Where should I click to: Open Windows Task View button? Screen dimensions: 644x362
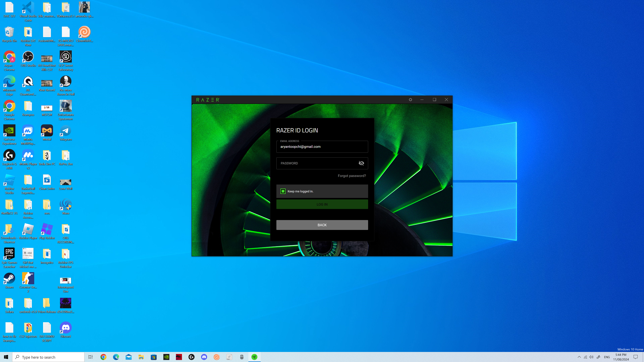pyautogui.click(x=91, y=357)
